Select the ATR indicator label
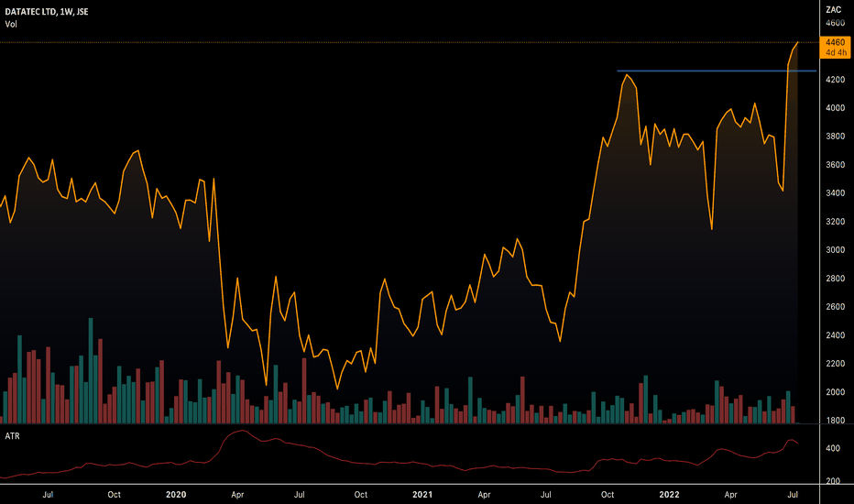Viewport: 854px width, 504px height. [12, 436]
